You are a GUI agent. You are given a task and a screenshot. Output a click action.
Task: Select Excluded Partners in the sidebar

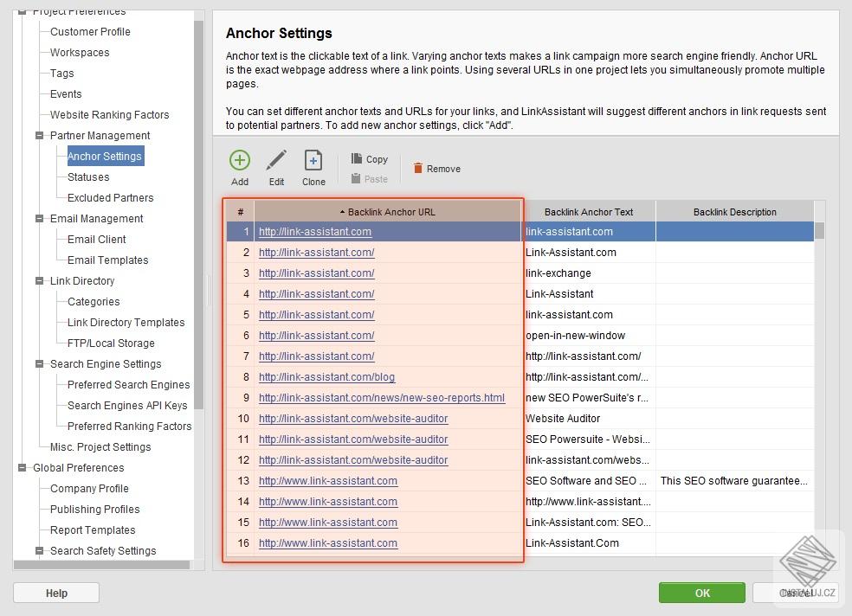(x=108, y=197)
